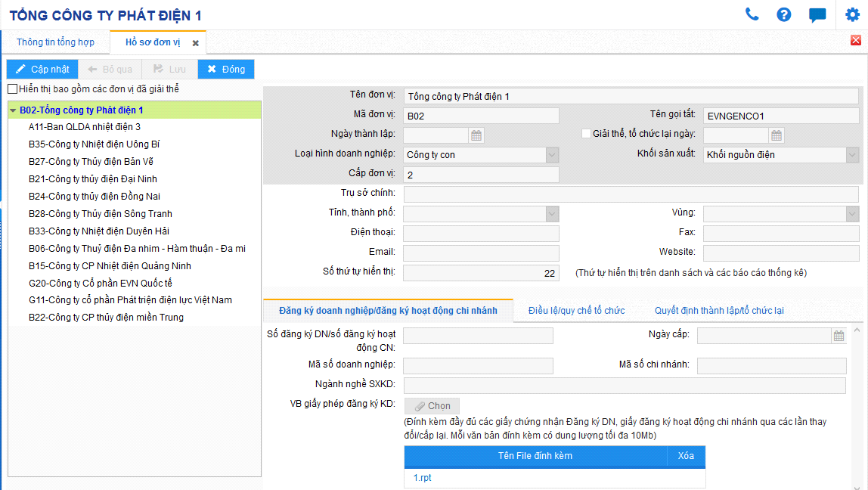The image size is (868, 490).
Task: Click the Xóa column header
Action: click(686, 456)
